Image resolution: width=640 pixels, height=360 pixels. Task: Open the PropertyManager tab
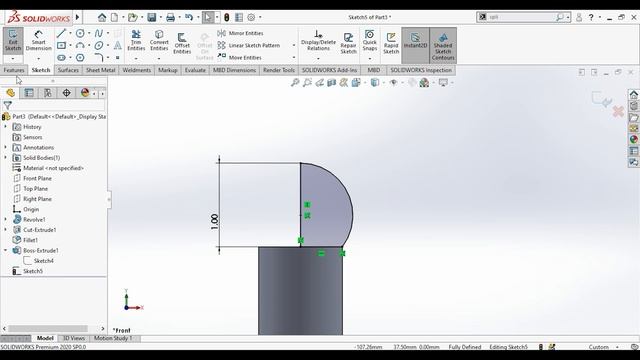(29, 93)
